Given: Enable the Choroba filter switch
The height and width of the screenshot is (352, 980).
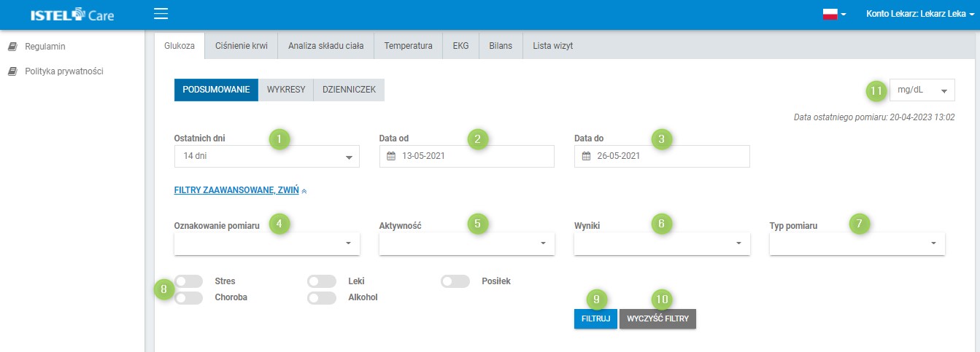Looking at the screenshot, I should (x=188, y=297).
